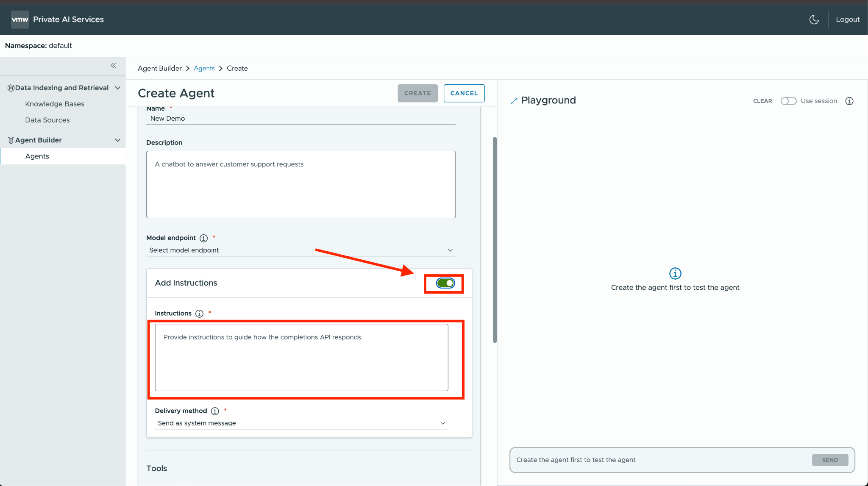Click the Use session info icon

pos(849,101)
